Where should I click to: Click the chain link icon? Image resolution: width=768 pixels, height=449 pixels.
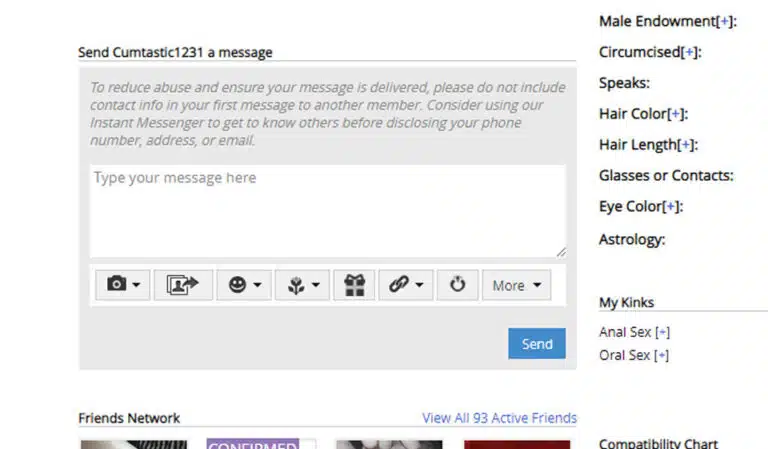[x=405, y=285]
